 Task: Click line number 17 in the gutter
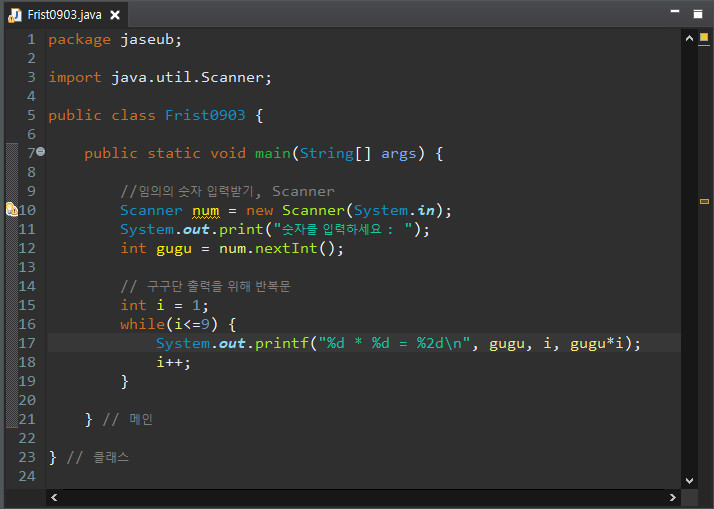tap(27, 343)
